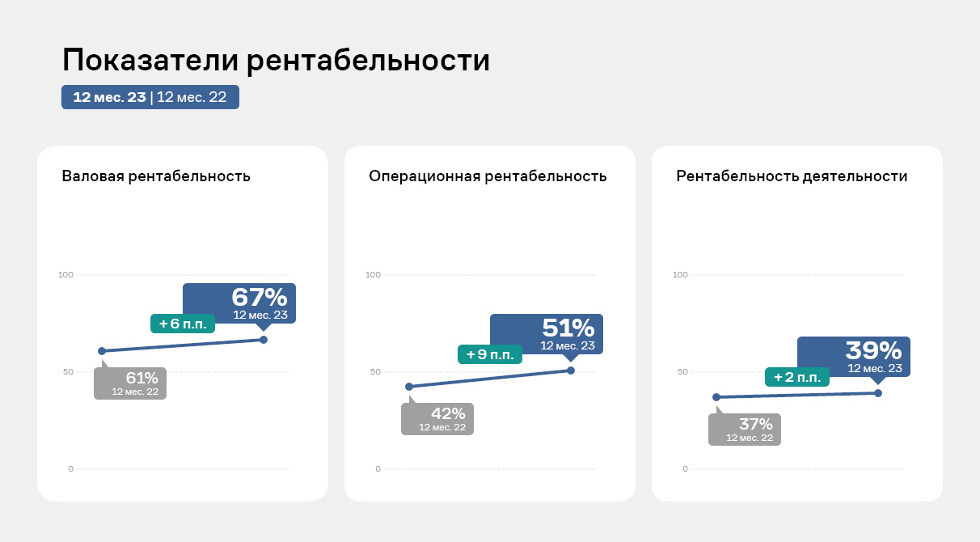Viewport: 980px width, 542px height.
Task: Click the 39% value label
Action: coord(873,351)
